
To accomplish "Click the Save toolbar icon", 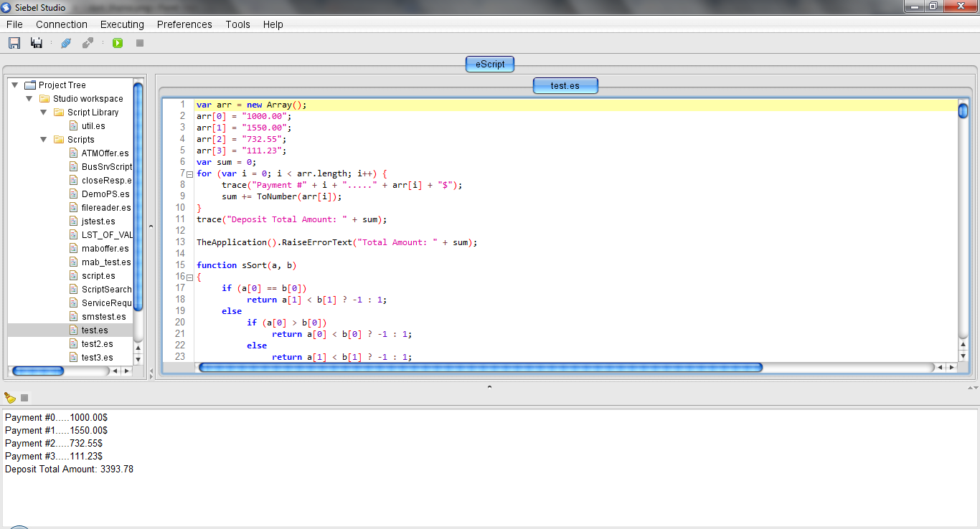I will (14, 43).
